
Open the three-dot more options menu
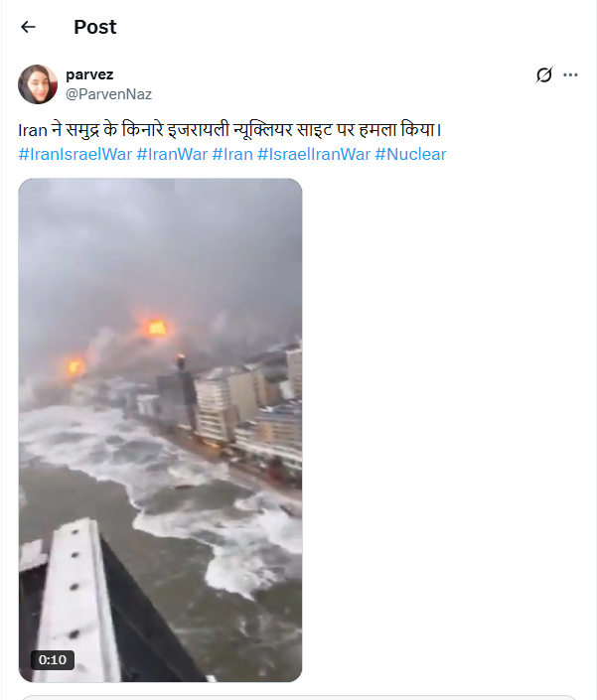(570, 74)
